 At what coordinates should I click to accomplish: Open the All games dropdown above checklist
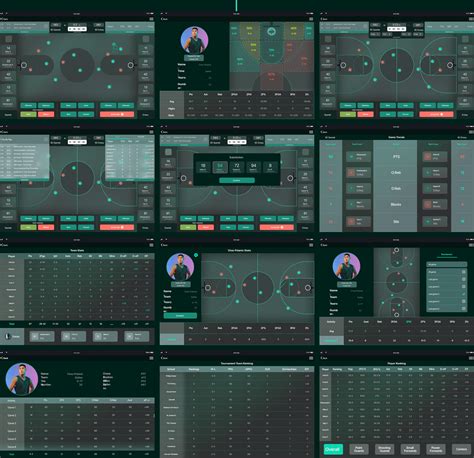click(446, 264)
